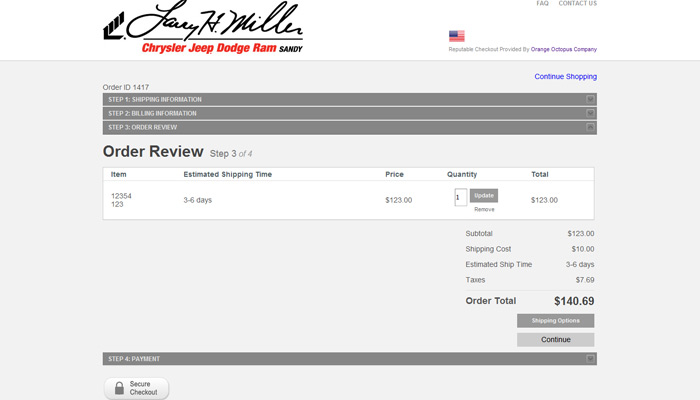This screenshot has width=700, height=400.
Task: Click the Order Total $140.69 amount
Action: [x=574, y=301]
